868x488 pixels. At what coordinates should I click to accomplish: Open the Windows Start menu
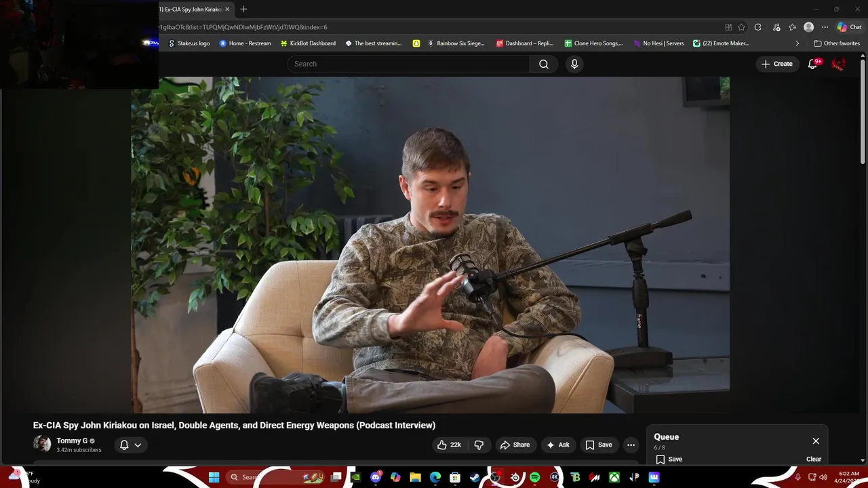click(x=214, y=477)
